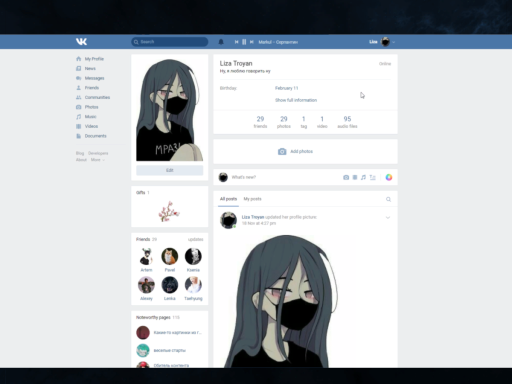Click Add photos button
Viewport: 512px width, 384px height.
(x=295, y=151)
